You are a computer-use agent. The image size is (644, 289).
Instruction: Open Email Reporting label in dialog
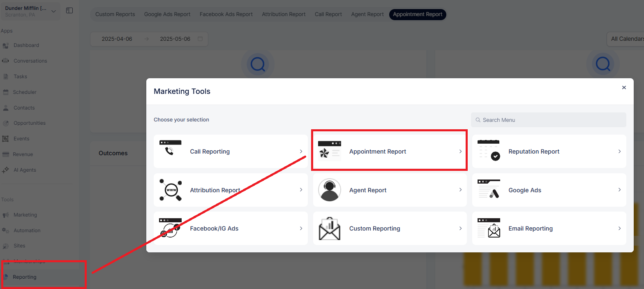point(531,228)
